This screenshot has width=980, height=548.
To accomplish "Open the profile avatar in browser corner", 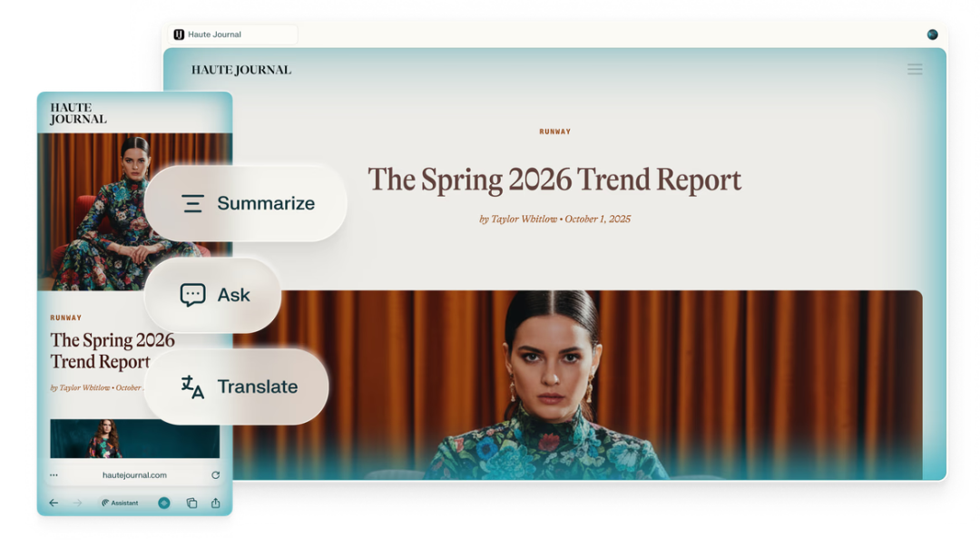I will pyautogui.click(x=932, y=34).
